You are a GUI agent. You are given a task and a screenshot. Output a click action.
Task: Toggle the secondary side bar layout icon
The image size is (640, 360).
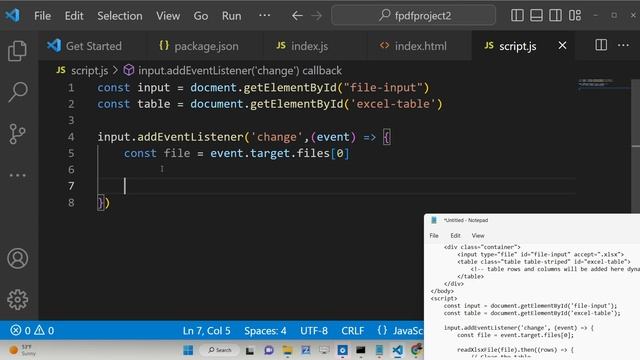555,16
